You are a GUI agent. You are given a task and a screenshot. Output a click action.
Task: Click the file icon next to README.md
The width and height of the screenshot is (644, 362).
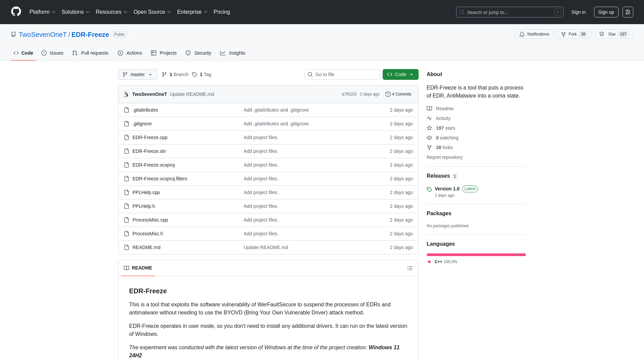click(x=126, y=247)
